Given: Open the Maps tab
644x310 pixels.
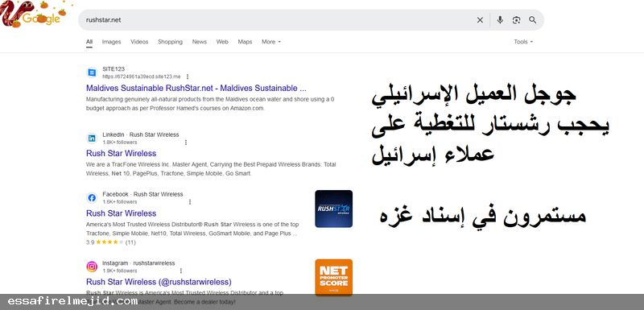Looking at the screenshot, I should coord(245,42).
